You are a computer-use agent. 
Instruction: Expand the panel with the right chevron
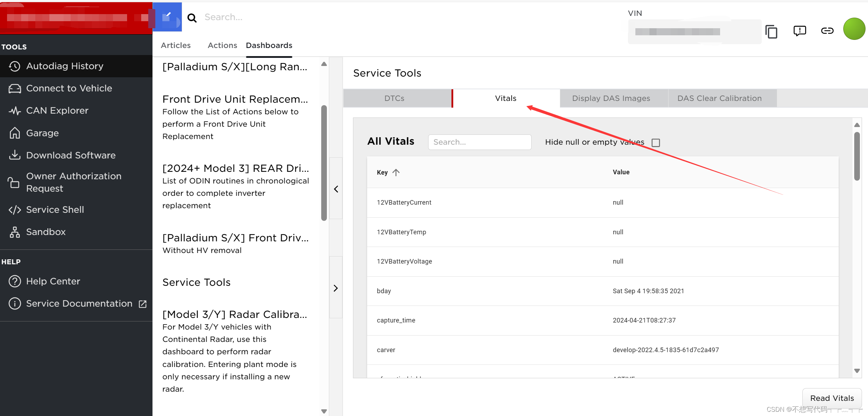(x=336, y=288)
